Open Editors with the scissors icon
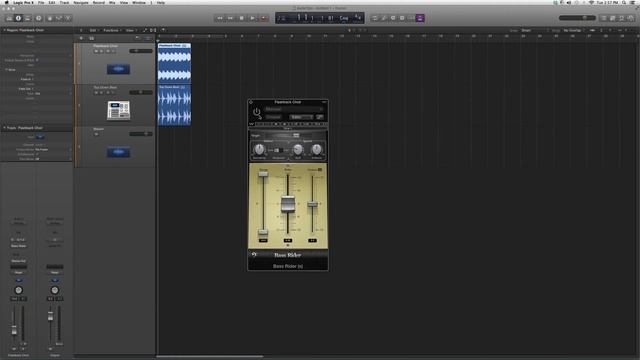Viewport: 640px width, 360px height. tap(68, 18)
